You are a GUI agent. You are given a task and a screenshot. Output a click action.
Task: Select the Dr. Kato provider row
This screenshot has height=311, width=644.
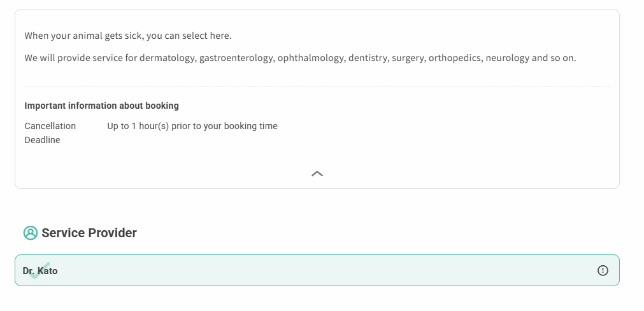coord(317,270)
